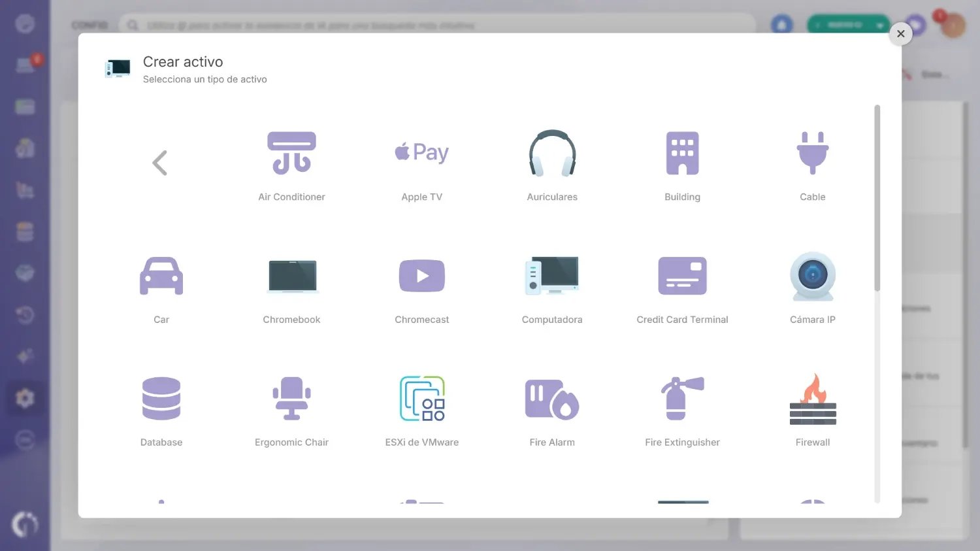980x551 pixels.
Task: Click the 'Ergonomic Chair' label
Action: tap(291, 442)
